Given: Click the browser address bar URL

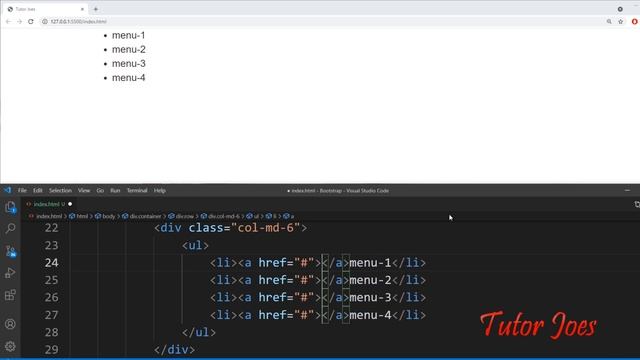Looking at the screenshot, I should (x=78, y=21).
